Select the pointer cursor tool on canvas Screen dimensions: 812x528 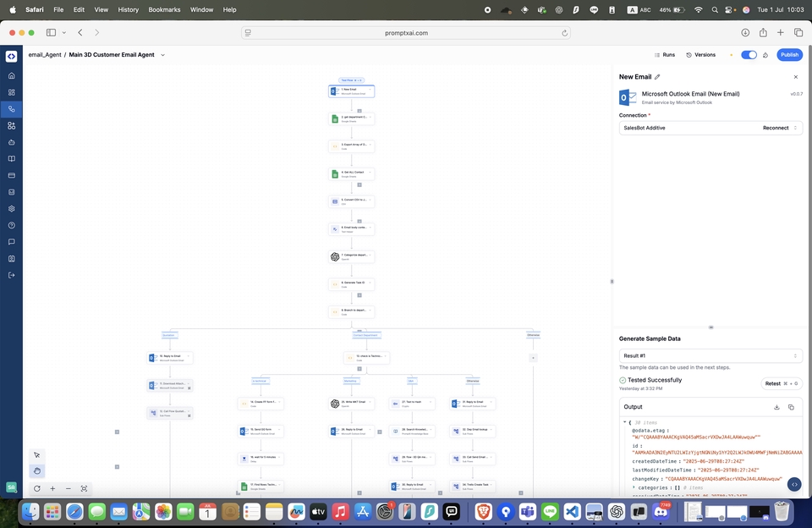[x=37, y=455]
